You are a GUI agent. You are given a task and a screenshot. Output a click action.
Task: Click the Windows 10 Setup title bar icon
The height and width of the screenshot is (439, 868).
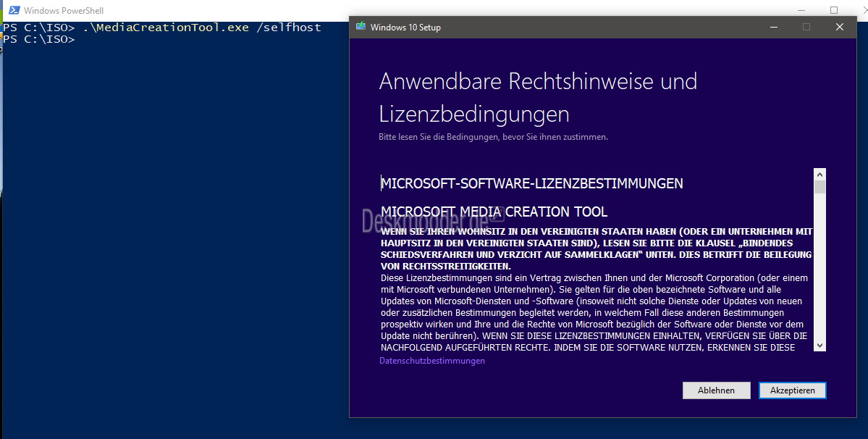click(361, 27)
